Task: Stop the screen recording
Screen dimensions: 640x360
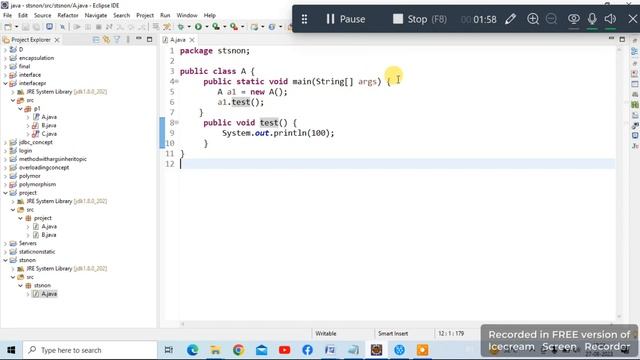Action: click(x=420, y=19)
